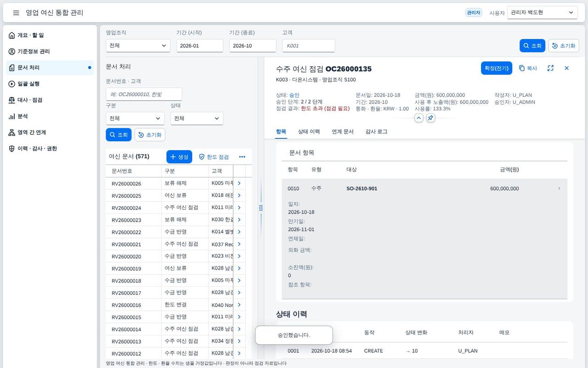
Task: Open the 구분 filter dropdown
Action: pos(135,118)
